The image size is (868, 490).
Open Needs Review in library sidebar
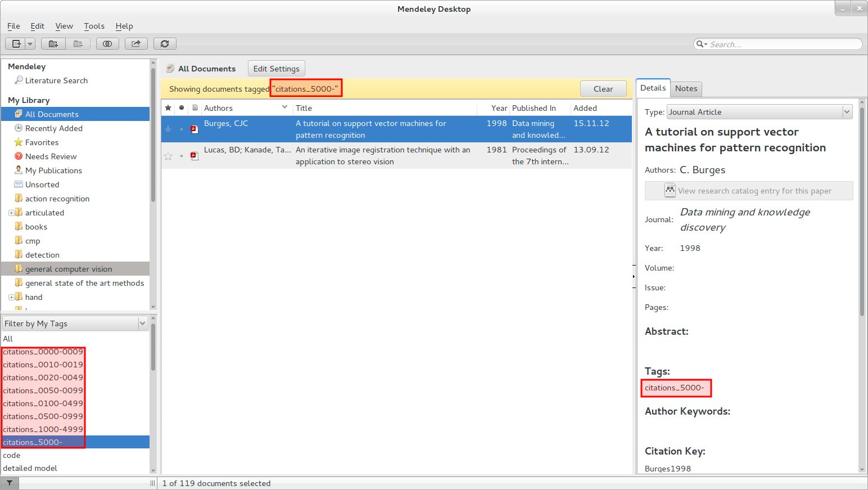[x=51, y=156]
